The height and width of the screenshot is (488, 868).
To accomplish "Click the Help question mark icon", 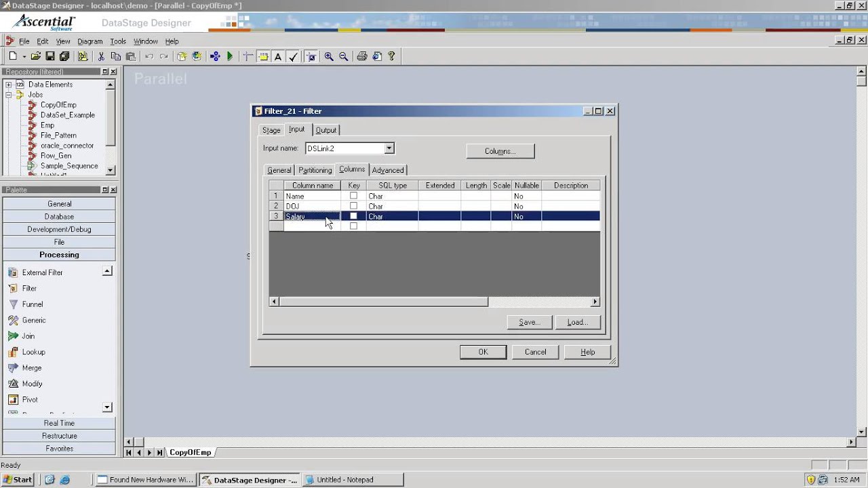I will coord(391,57).
